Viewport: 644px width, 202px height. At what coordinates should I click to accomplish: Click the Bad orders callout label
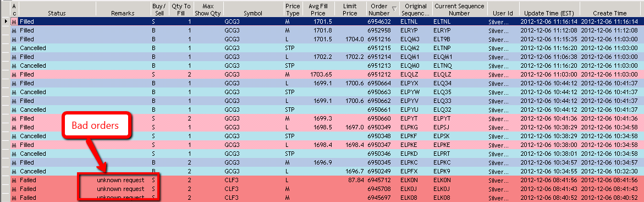pyautogui.click(x=96, y=125)
